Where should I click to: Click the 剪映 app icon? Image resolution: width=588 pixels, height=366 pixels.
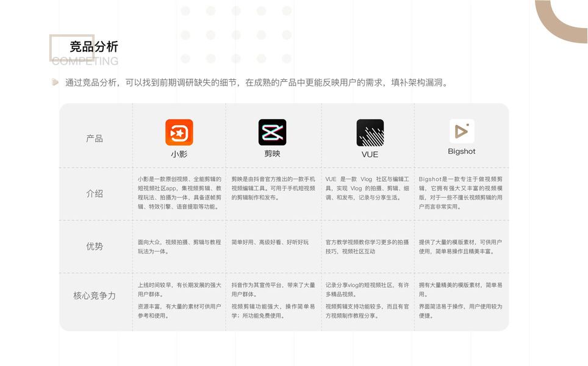click(x=272, y=132)
